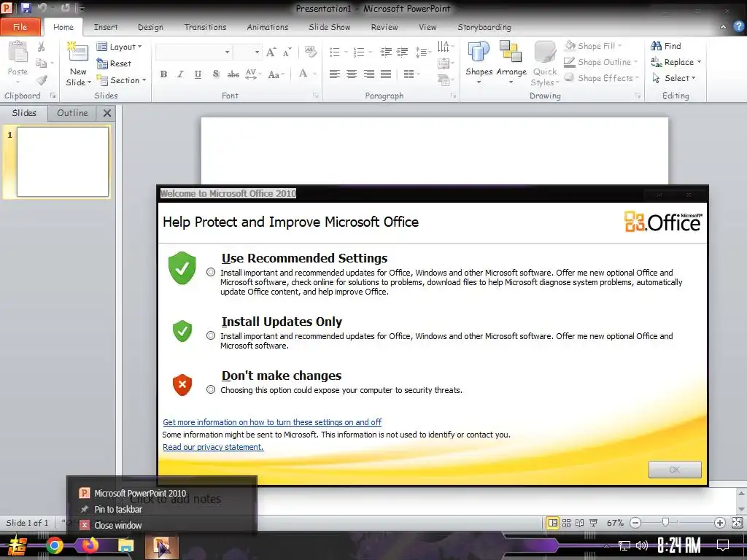
Task: Click the New Slide icon
Action: pos(78,52)
